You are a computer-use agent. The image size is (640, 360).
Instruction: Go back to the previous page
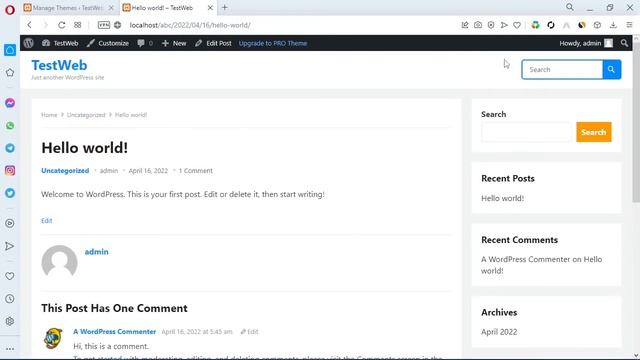click(29, 25)
